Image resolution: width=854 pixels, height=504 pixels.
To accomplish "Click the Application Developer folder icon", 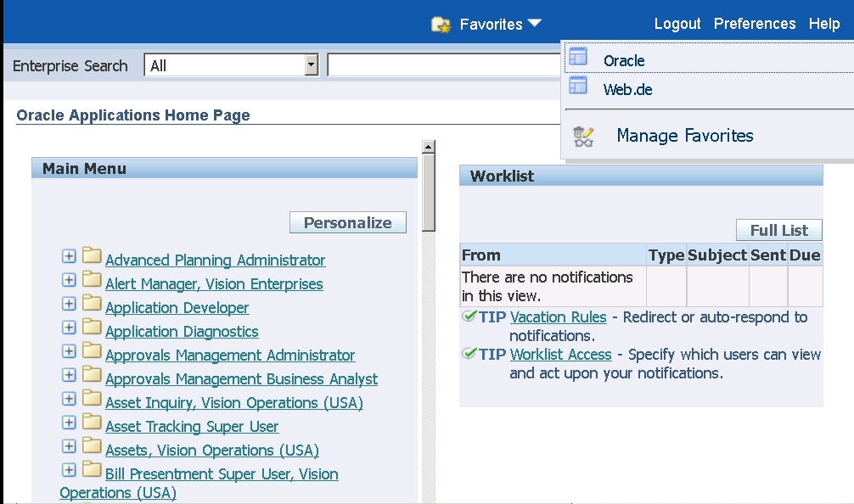I will (x=92, y=303).
